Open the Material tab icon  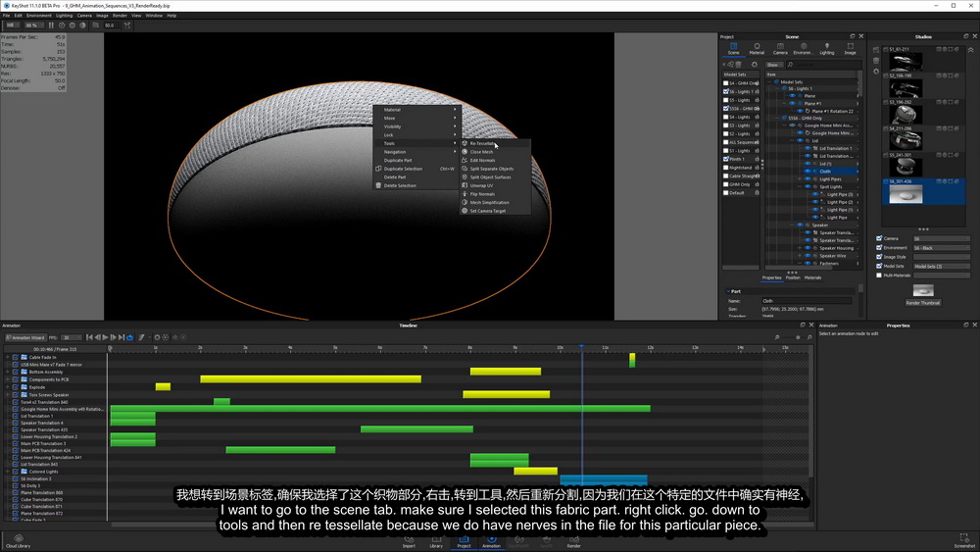coord(757,49)
